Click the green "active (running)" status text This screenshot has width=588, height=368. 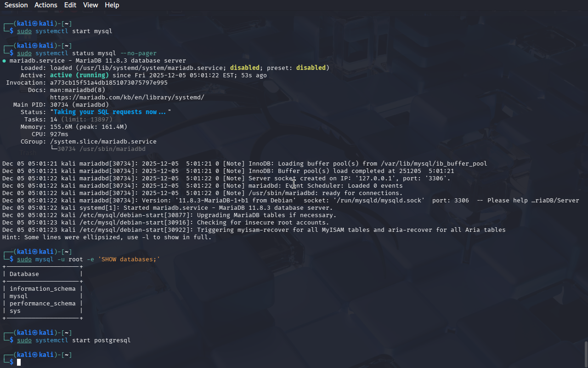(x=79, y=75)
